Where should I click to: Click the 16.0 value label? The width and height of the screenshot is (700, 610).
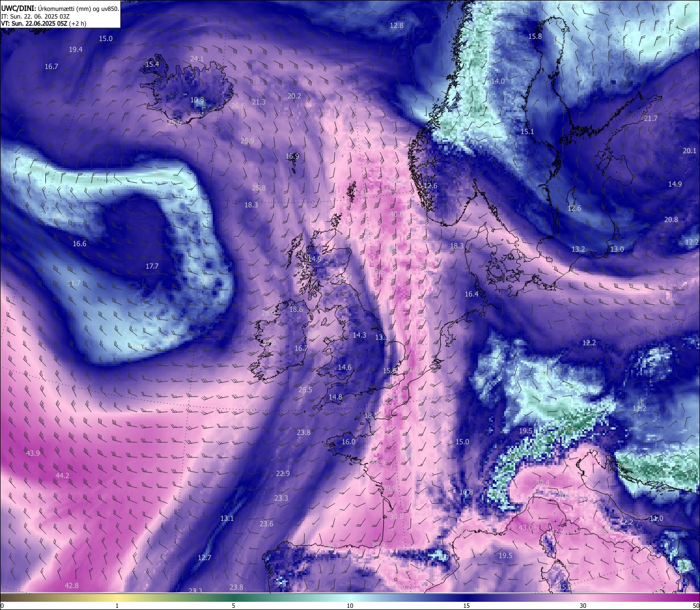pos(348,442)
